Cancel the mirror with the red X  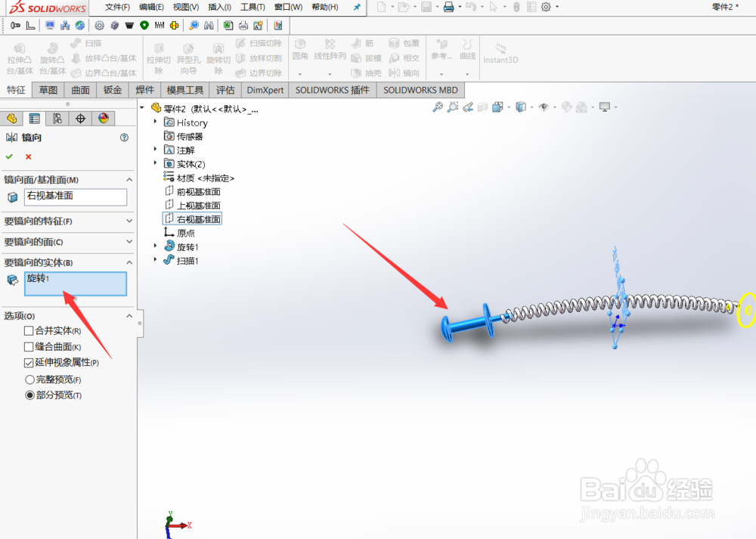[x=29, y=156]
